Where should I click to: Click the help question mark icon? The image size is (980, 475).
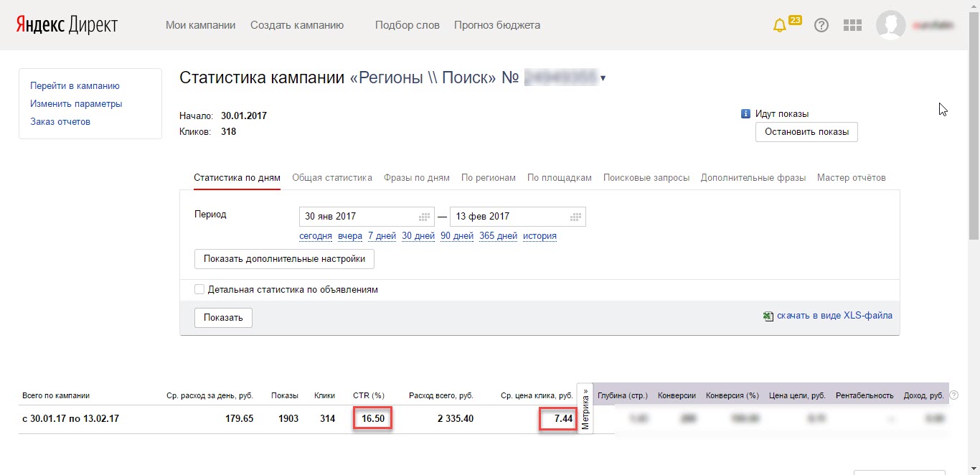tap(821, 25)
